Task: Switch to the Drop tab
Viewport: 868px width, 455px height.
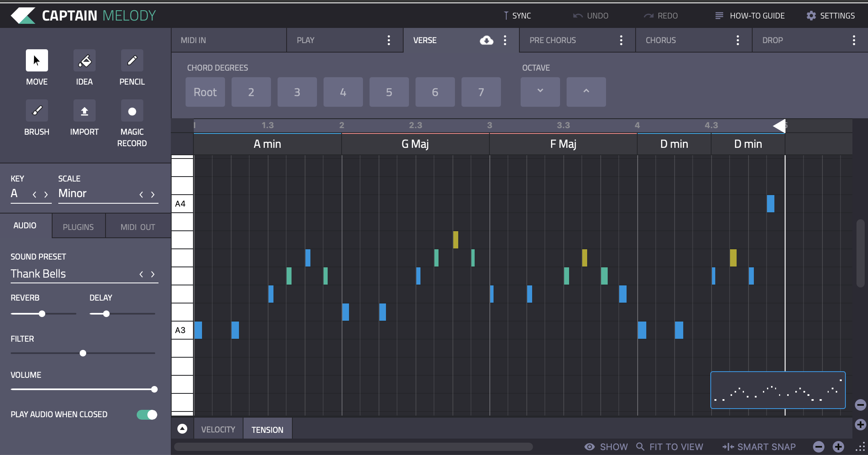Action: point(810,40)
